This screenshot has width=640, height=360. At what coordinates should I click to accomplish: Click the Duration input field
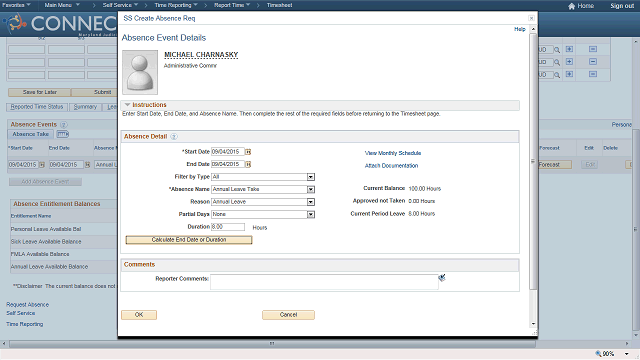coord(228,227)
